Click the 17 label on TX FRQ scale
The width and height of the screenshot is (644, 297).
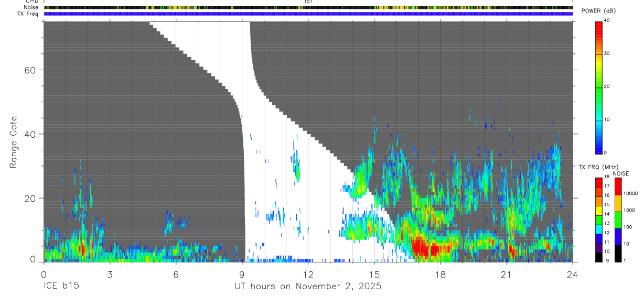(607, 186)
